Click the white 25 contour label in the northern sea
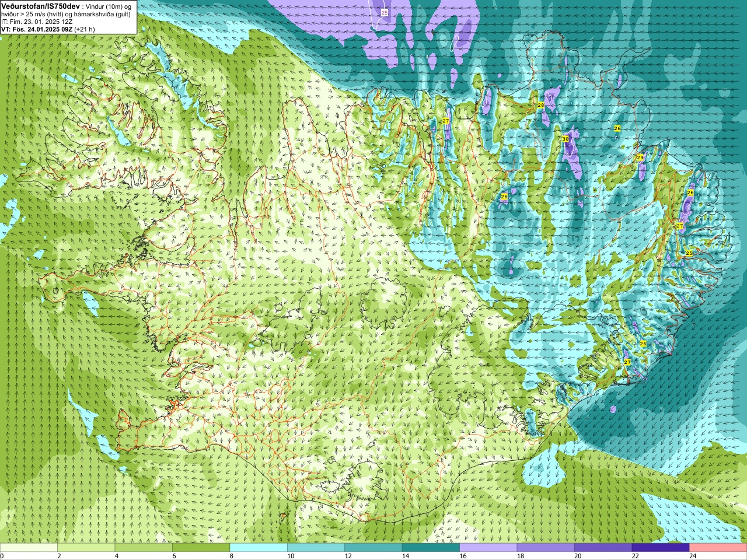The image size is (747, 560). point(384,12)
